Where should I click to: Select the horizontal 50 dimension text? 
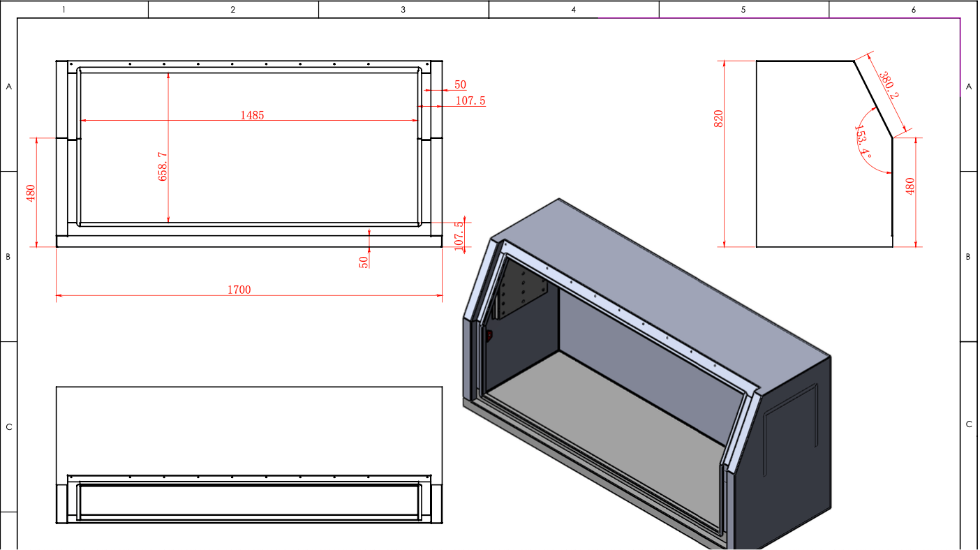pyautogui.click(x=460, y=85)
